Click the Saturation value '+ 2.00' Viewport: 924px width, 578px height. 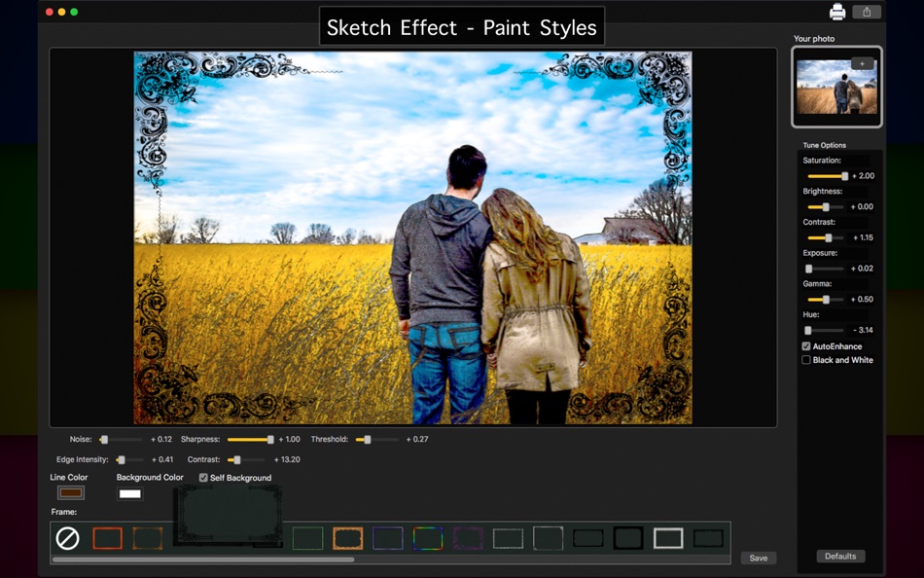coord(863,176)
